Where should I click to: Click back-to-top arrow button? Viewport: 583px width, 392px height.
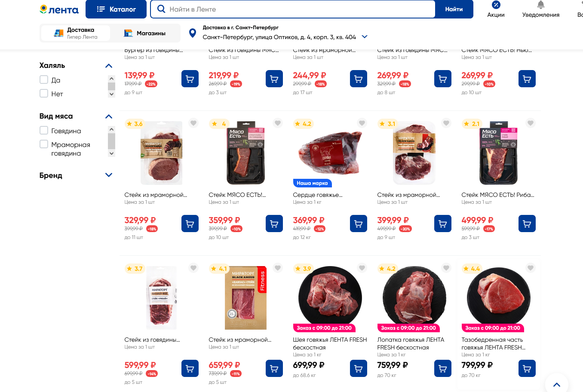click(556, 384)
